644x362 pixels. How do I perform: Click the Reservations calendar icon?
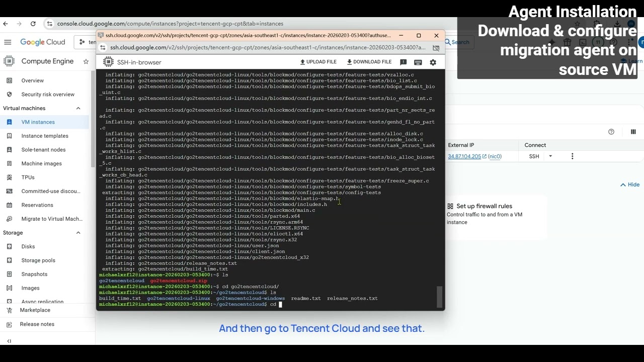click(9, 205)
